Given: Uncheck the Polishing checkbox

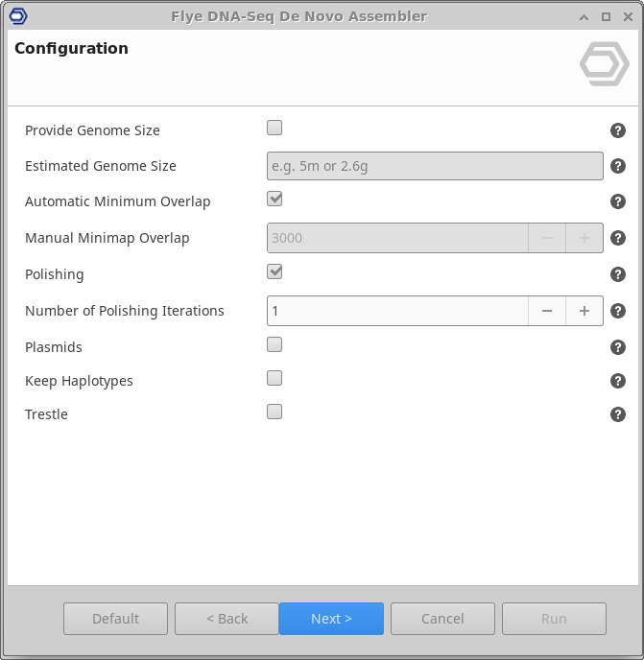Looking at the screenshot, I should (274, 271).
